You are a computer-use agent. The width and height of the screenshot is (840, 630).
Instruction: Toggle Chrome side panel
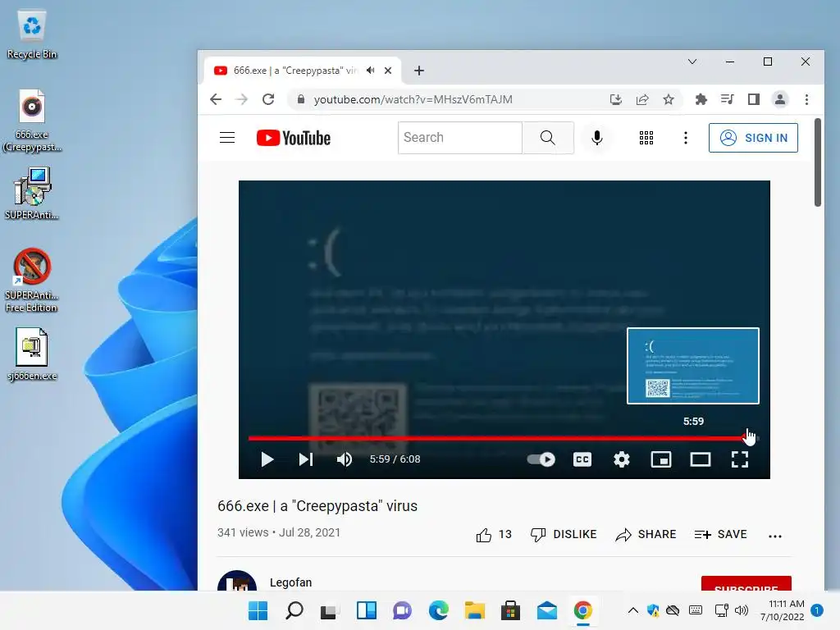[754, 99]
